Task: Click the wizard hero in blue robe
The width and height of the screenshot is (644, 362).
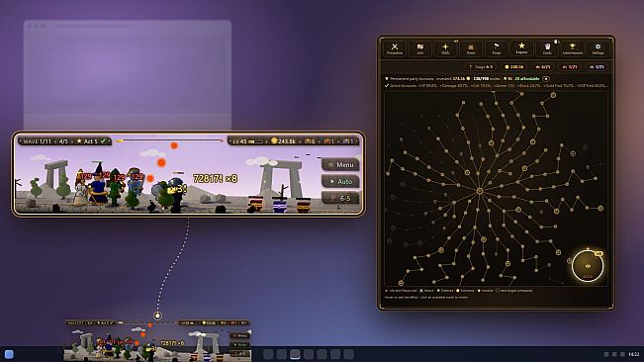Action: (99, 184)
